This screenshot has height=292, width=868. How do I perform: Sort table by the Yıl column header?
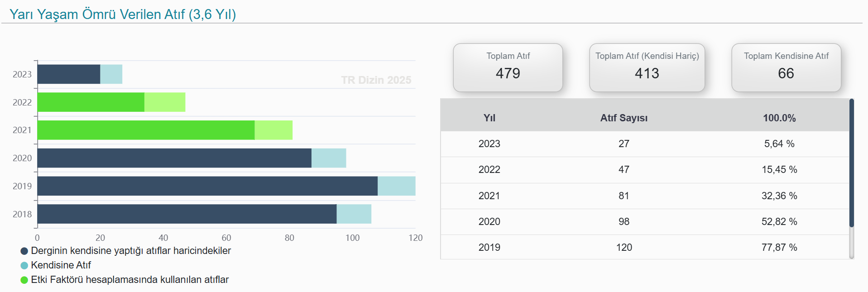point(489,118)
